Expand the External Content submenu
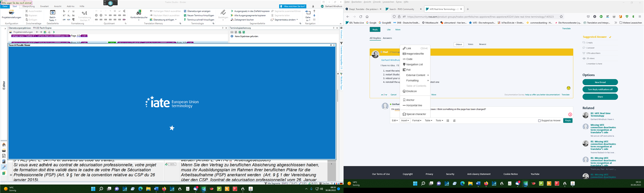 pos(415,75)
